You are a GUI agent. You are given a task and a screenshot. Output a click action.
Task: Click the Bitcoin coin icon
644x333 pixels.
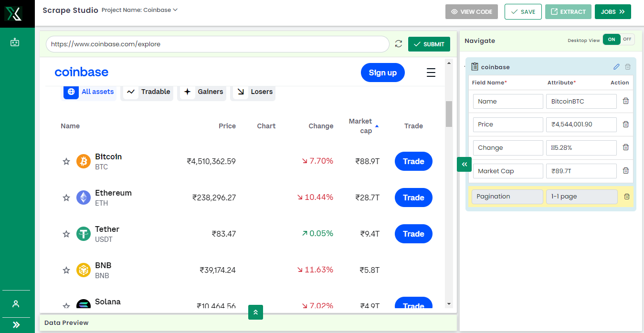click(84, 161)
